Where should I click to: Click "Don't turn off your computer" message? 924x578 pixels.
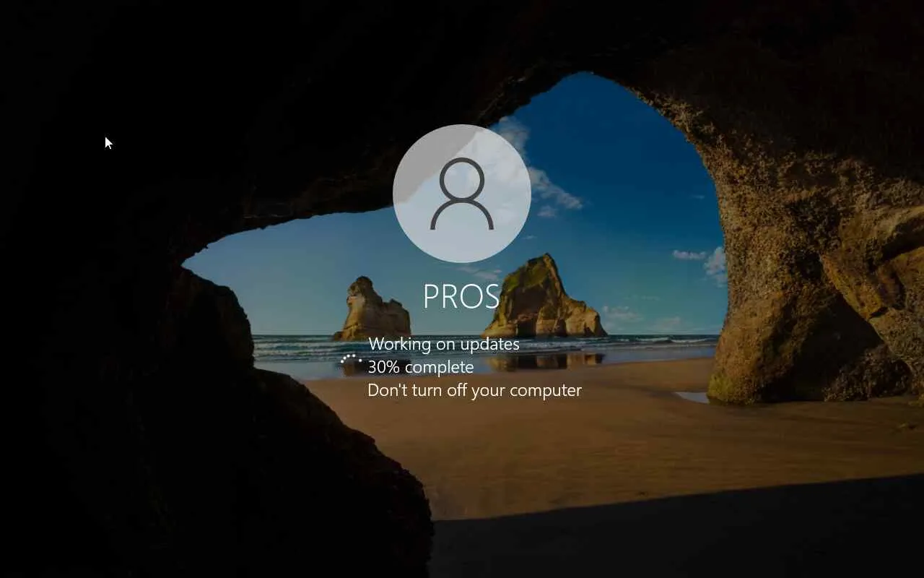tap(474, 390)
